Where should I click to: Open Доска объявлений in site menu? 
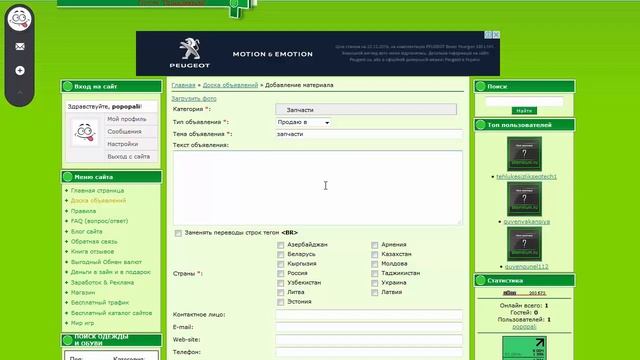(x=98, y=200)
